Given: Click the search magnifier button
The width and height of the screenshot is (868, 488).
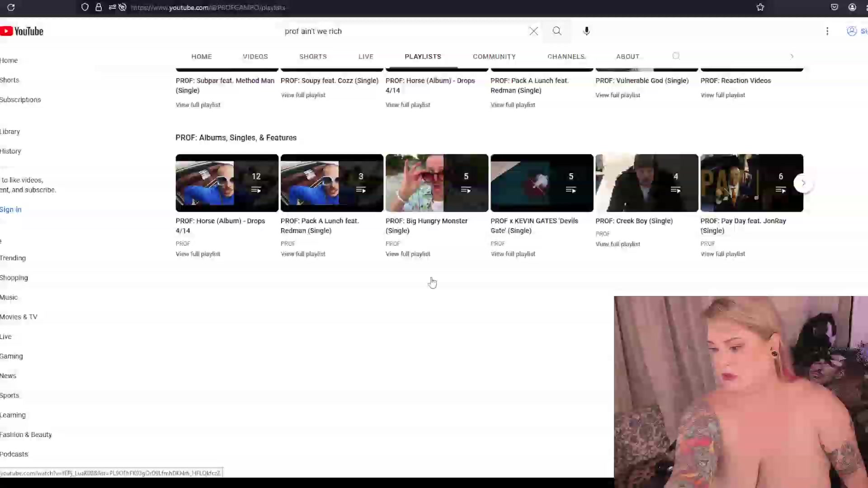Looking at the screenshot, I should coord(557,31).
